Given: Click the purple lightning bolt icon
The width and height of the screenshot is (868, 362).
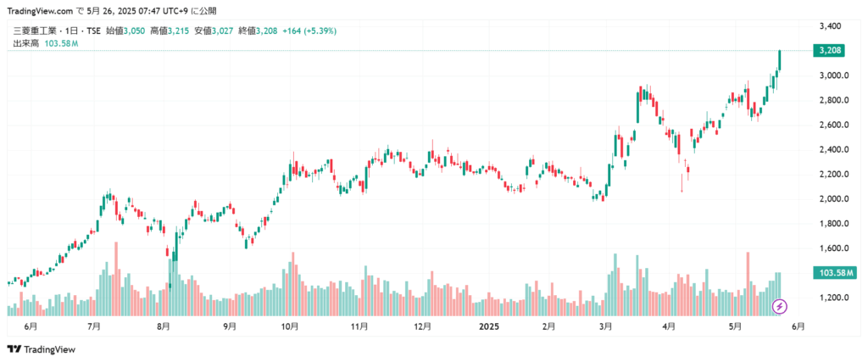Looking at the screenshot, I should point(780,305).
